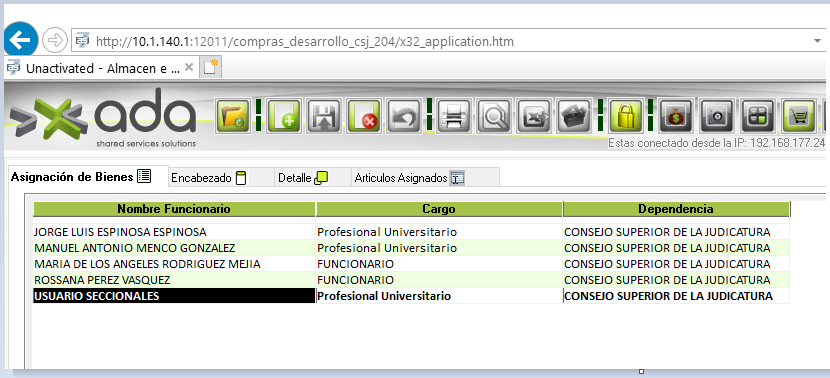
Task: Click the browser back arrow button
Action: pos(21,40)
